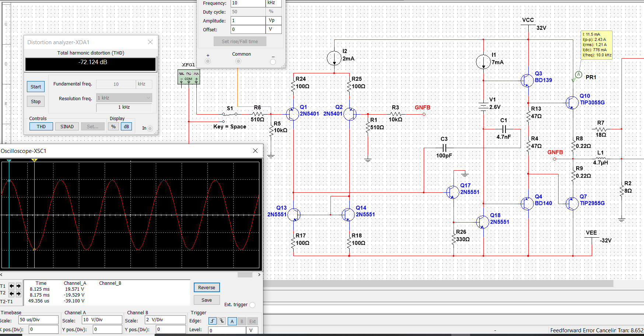This screenshot has width=644, height=336.
Task: Enable THD mode in distortion analyzer
Action: (41, 126)
